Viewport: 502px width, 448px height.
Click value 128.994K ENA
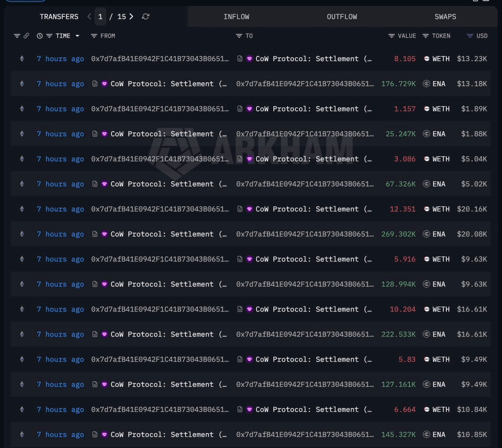tap(398, 284)
